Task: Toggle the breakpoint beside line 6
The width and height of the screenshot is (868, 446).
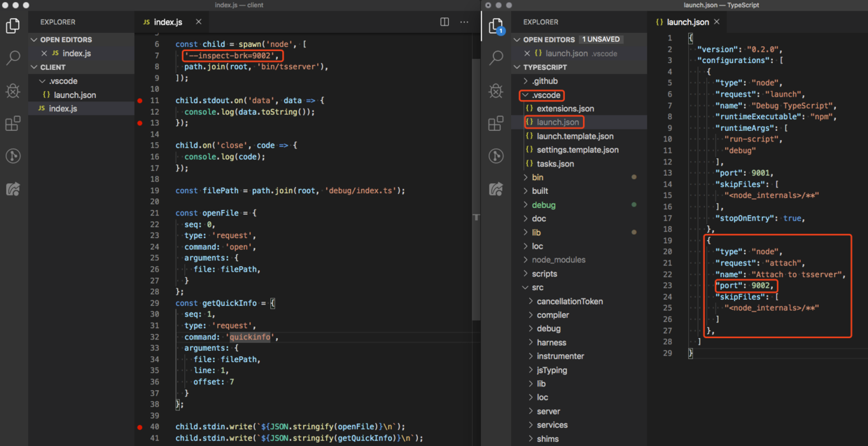Action: click(x=141, y=44)
